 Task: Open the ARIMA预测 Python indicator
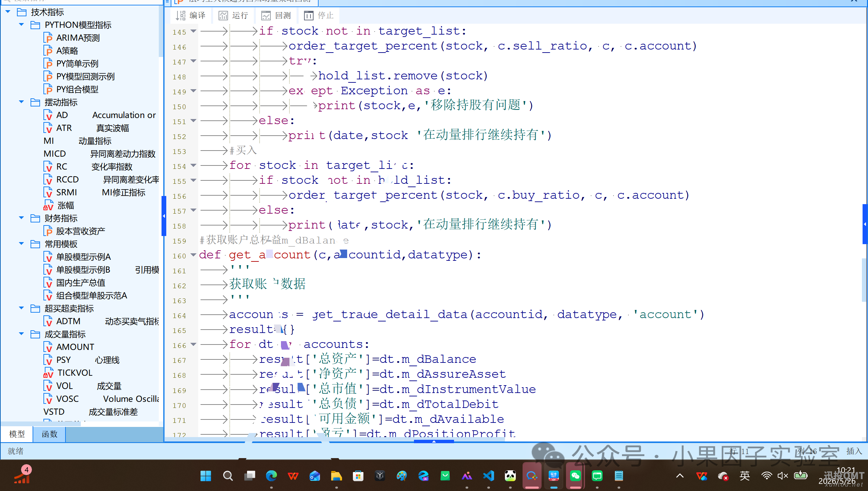[x=72, y=38]
